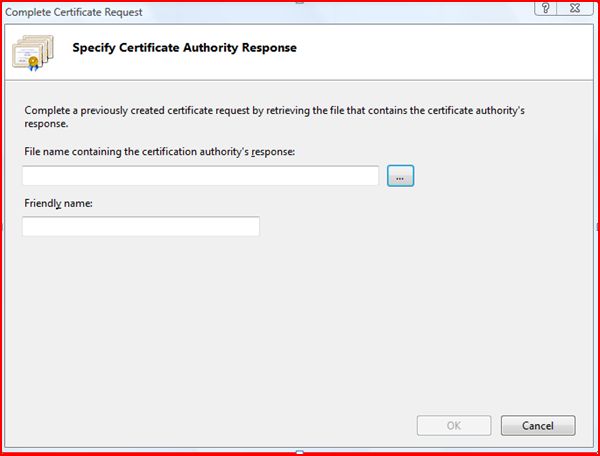Click into the Friendly name text box
The height and width of the screenshot is (456, 600).
(141, 226)
